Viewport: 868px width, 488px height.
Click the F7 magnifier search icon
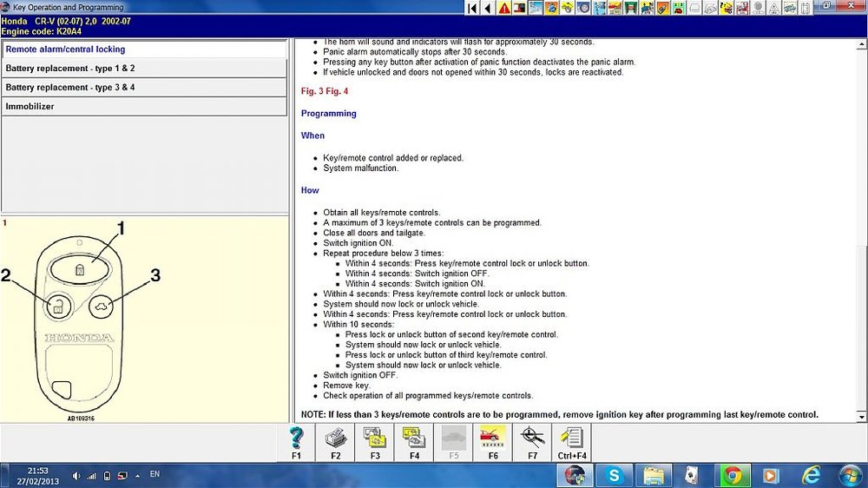532,442
